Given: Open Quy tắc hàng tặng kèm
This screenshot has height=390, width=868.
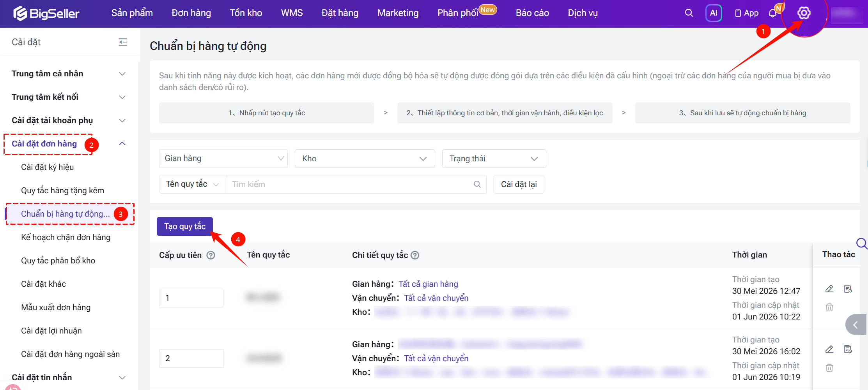Looking at the screenshot, I should point(63,191).
